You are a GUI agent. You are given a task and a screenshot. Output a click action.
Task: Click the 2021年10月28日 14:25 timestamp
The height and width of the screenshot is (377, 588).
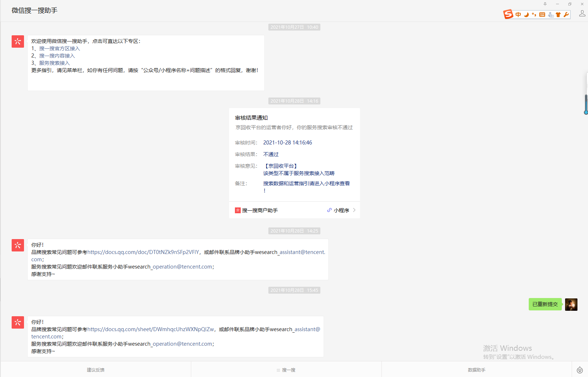point(295,231)
